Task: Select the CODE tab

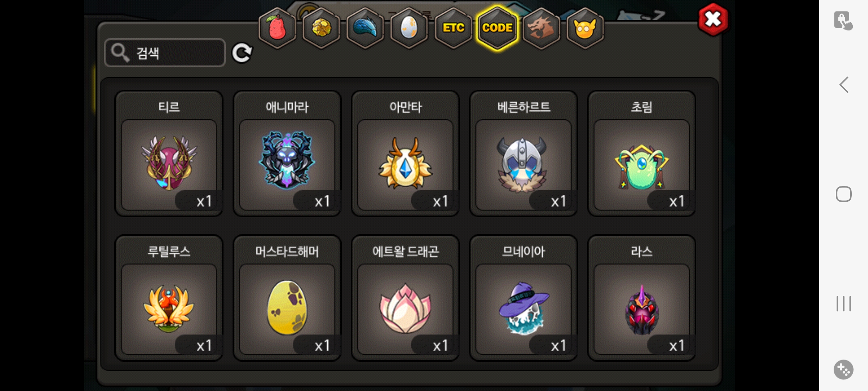Action: [x=497, y=28]
